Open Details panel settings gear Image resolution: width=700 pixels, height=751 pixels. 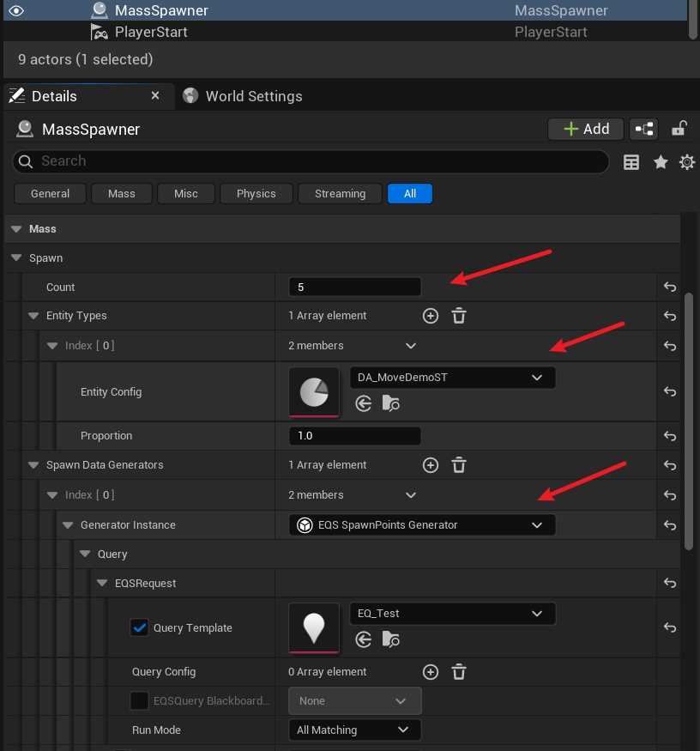click(686, 161)
